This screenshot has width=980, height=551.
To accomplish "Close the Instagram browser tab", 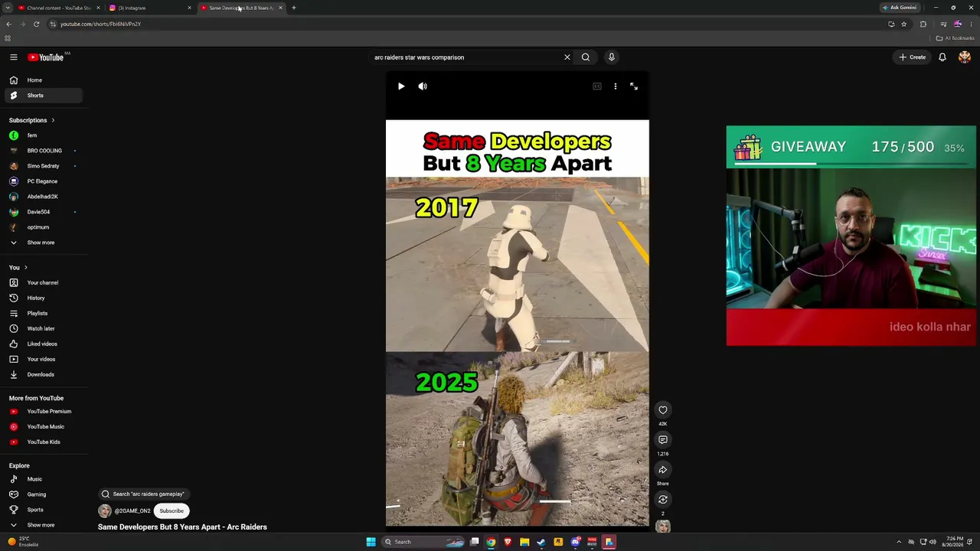I will click(189, 8).
